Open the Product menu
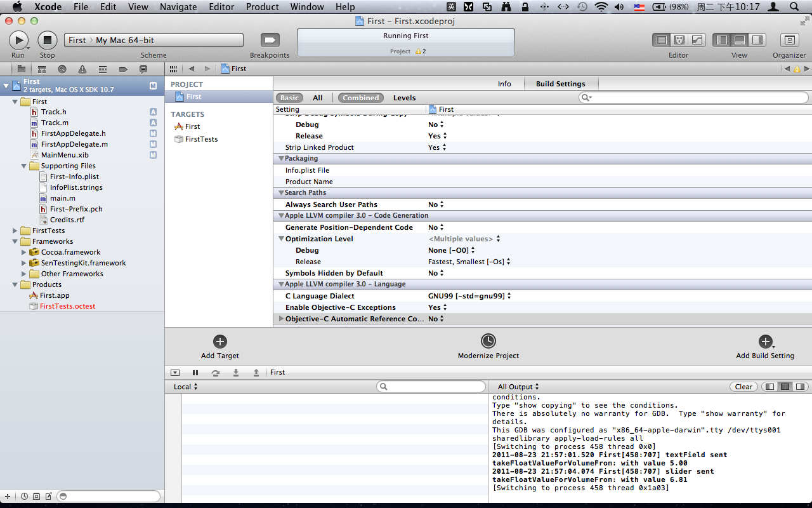The width and height of the screenshot is (812, 508). (263, 7)
